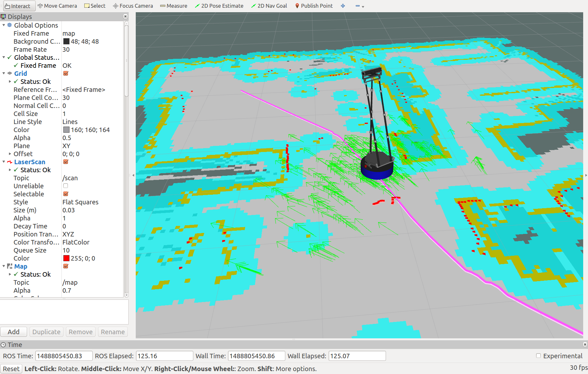
Task: Click the ROS Time input field
Action: [x=64, y=356]
